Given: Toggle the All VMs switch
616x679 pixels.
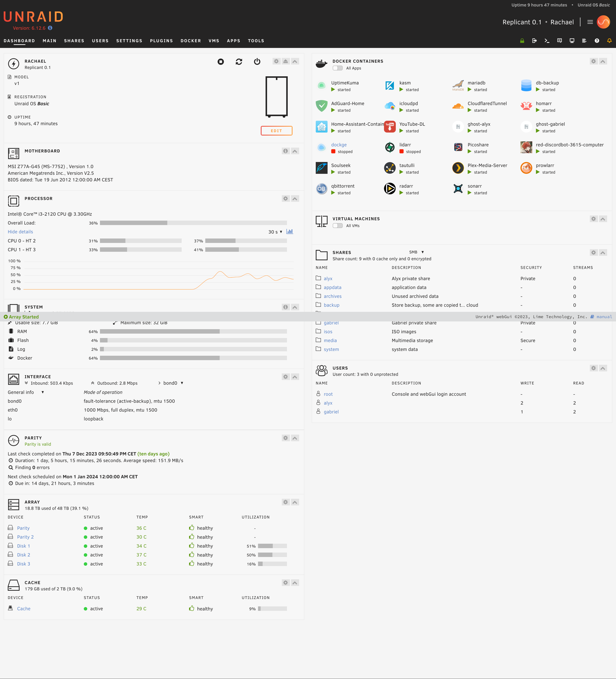Looking at the screenshot, I should click(x=338, y=226).
